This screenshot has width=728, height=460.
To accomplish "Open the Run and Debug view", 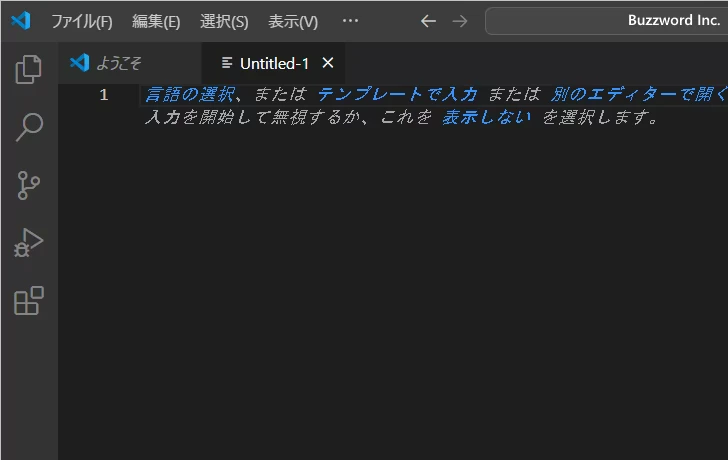I will coord(29,243).
